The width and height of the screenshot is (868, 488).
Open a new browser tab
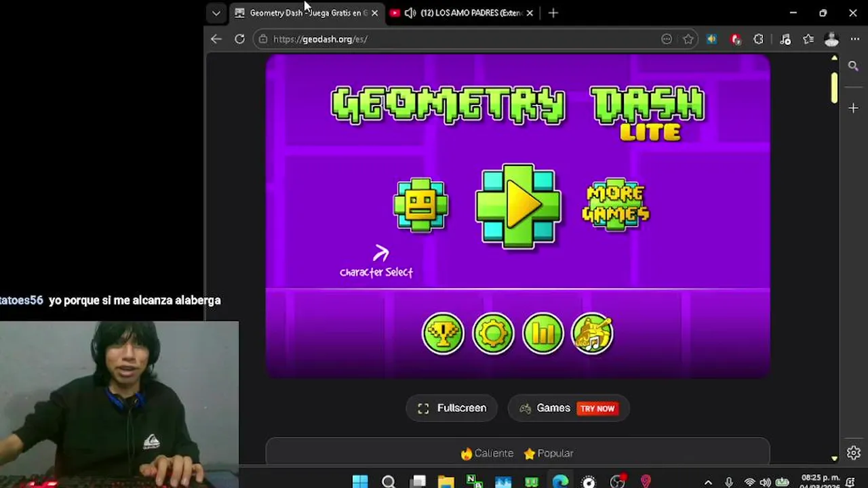553,13
